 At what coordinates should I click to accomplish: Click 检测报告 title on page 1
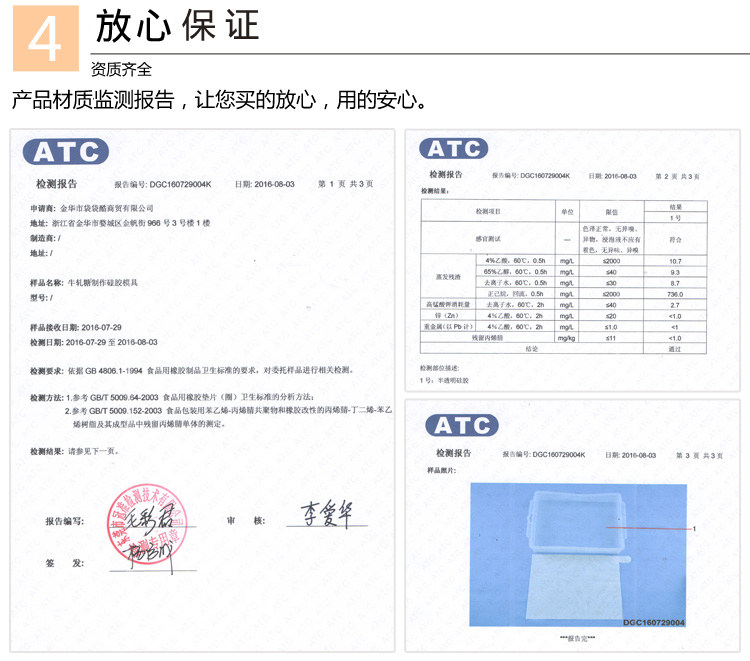[x=56, y=184]
